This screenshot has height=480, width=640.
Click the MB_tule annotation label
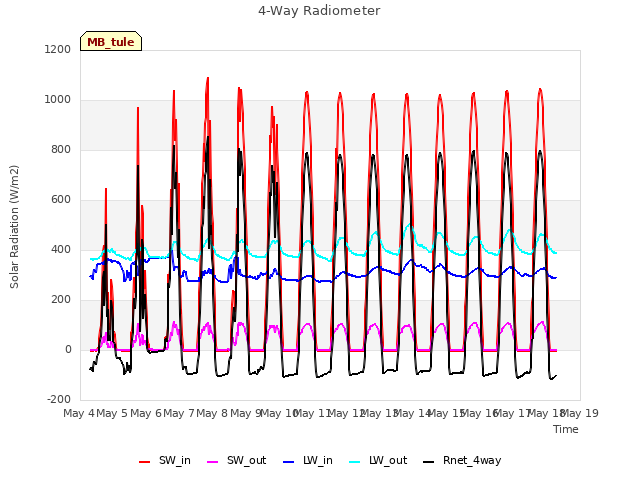(111, 41)
